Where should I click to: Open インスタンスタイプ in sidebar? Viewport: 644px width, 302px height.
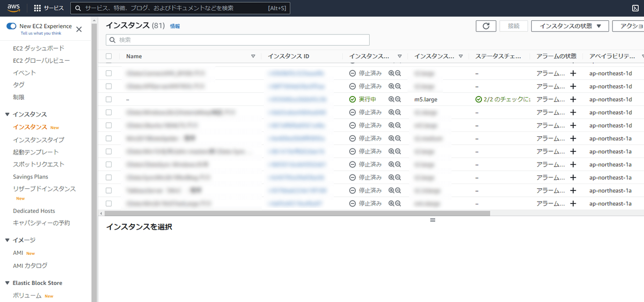[x=39, y=139]
